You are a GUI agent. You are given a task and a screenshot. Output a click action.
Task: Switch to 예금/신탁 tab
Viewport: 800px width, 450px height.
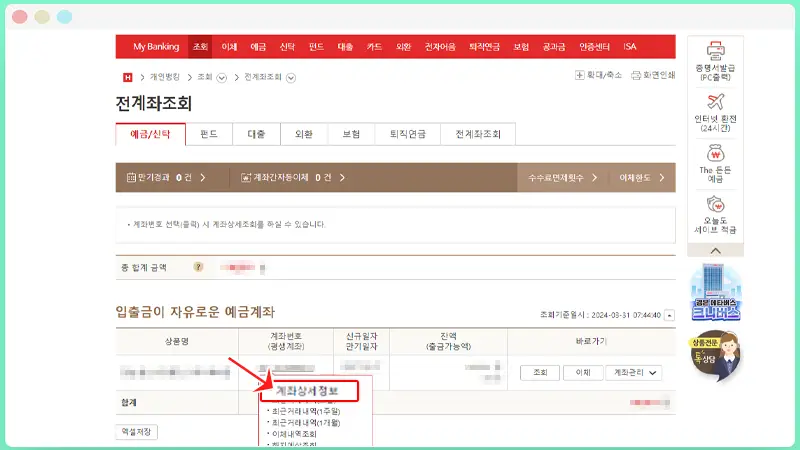pyautogui.click(x=151, y=134)
